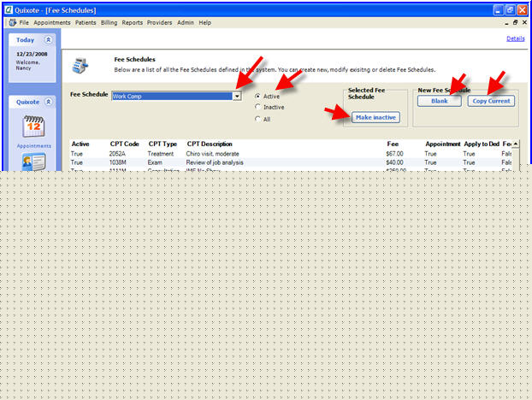Screen dimensions: 532x400
Task: Click the Exam CPT type cell
Action: [155, 162]
